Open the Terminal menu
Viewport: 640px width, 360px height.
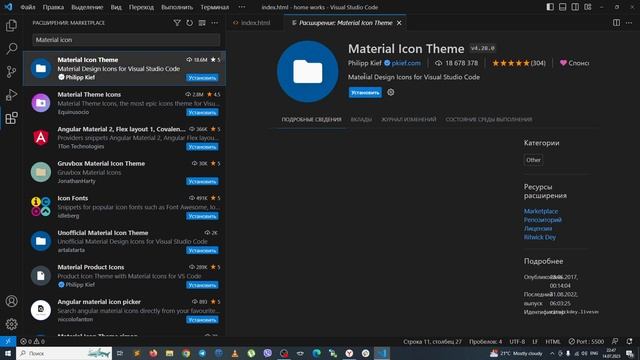coord(215,7)
